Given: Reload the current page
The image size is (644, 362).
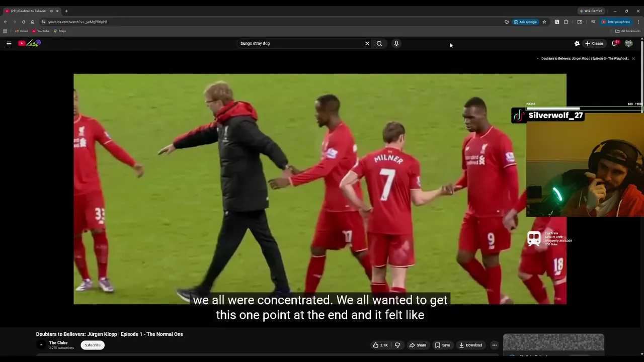Looking at the screenshot, I should point(23,22).
